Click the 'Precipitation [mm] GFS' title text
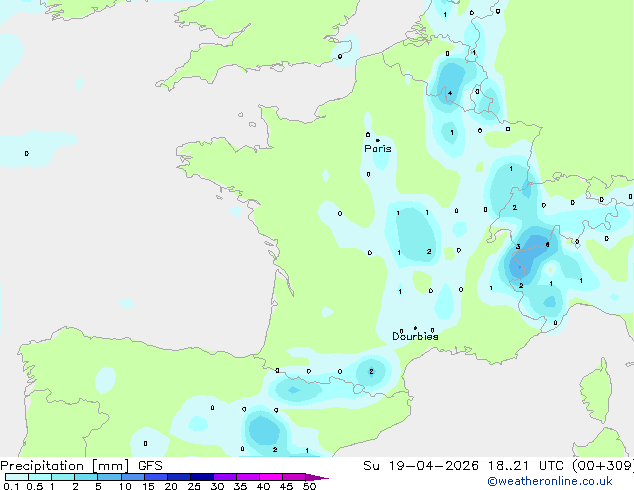 click(81, 466)
